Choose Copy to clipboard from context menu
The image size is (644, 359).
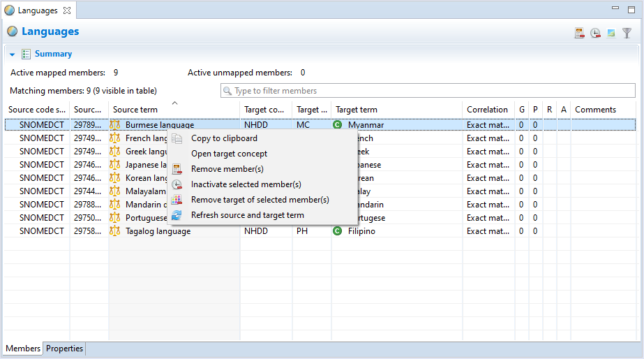(x=224, y=138)
